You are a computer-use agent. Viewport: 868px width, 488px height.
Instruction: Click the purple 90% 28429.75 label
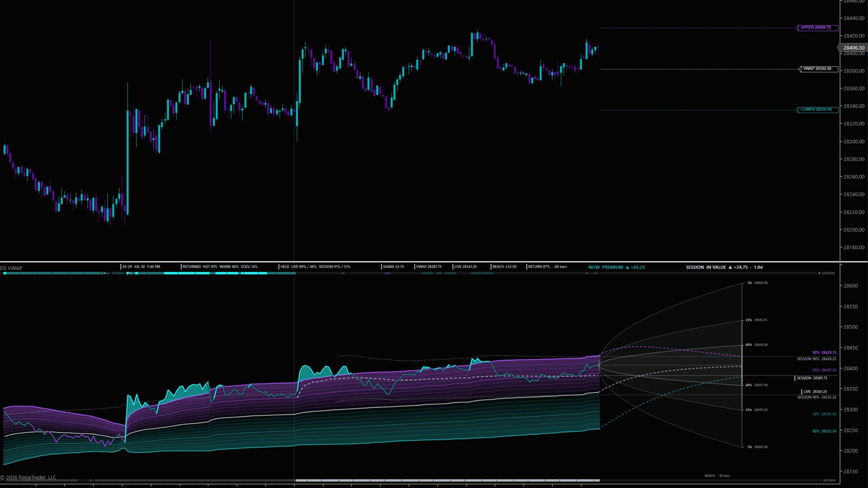coord(824,352)
